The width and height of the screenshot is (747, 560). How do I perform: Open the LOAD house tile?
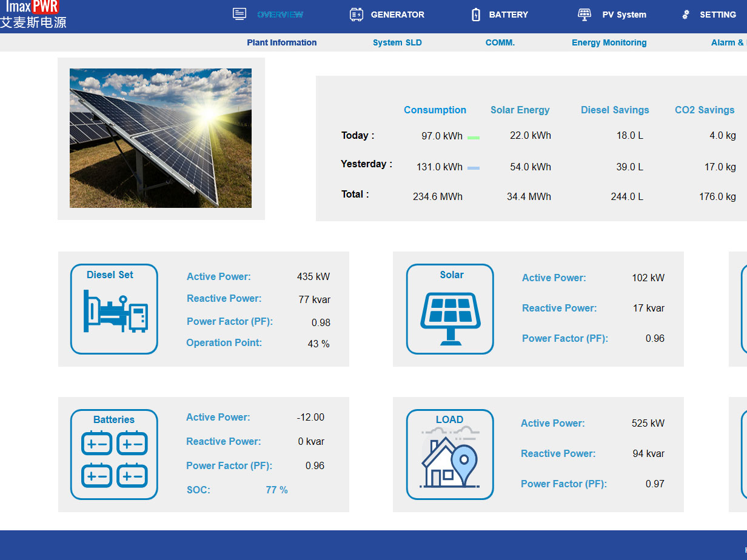(450, 455)
